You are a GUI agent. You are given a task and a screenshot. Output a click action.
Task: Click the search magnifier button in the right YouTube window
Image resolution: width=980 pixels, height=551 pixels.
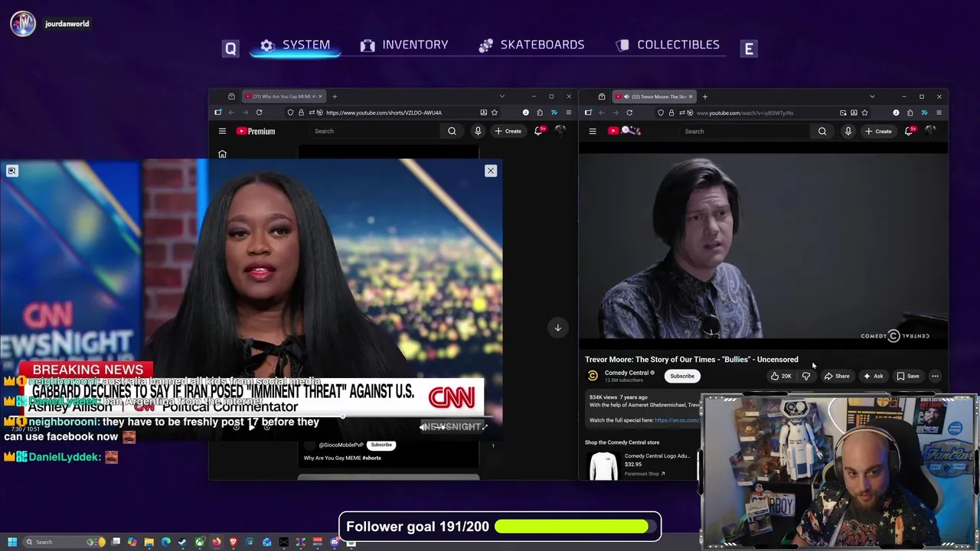[x=822, y=131]
